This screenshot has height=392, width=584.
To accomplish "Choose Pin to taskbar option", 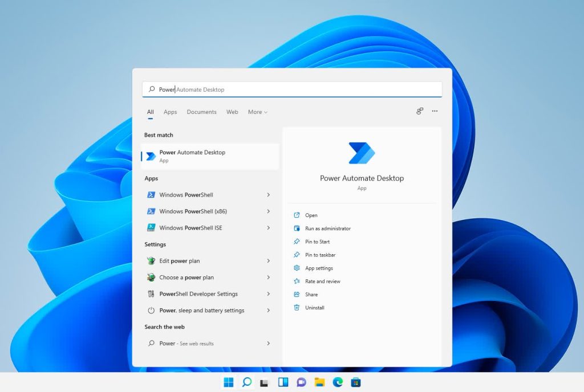I will click(320, 255).
